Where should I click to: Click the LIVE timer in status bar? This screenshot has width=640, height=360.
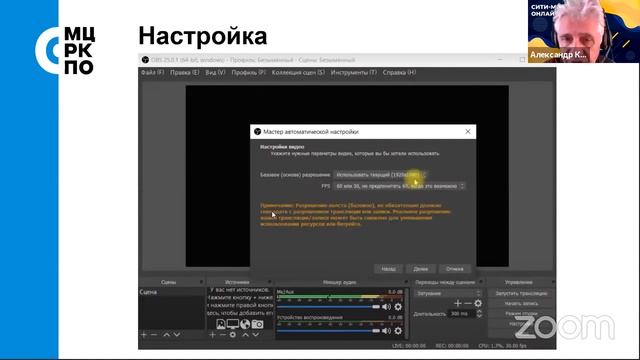click(x=409, y=346)
